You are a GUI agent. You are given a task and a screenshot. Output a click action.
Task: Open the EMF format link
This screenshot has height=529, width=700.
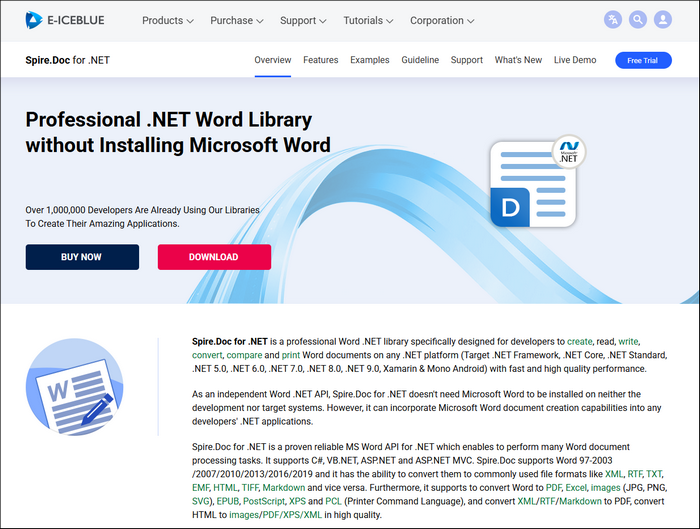click(200, 487)
